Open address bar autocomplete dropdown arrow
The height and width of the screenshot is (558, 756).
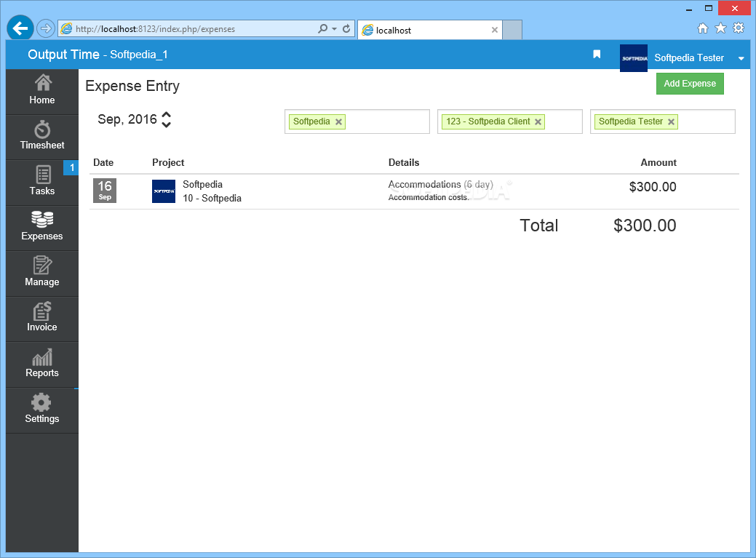334,28
